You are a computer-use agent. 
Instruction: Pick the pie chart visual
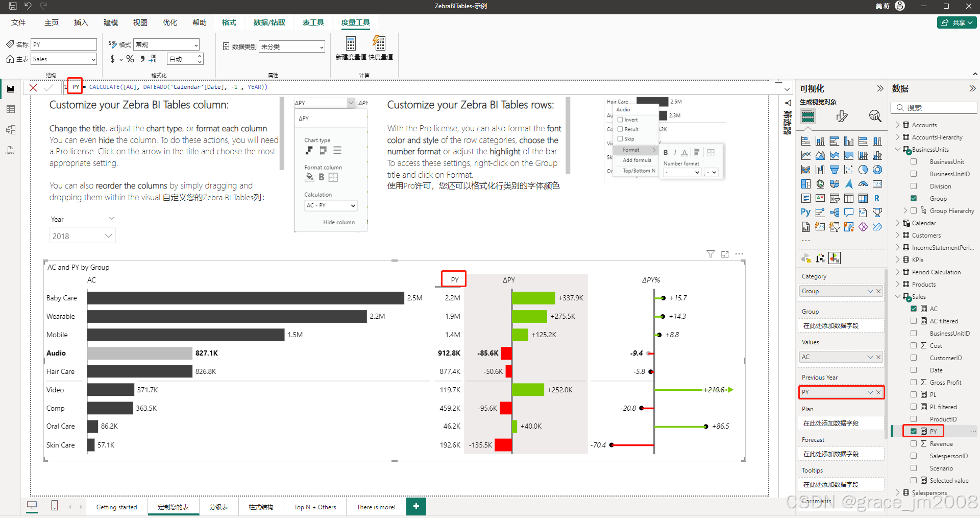pos(863,170)
